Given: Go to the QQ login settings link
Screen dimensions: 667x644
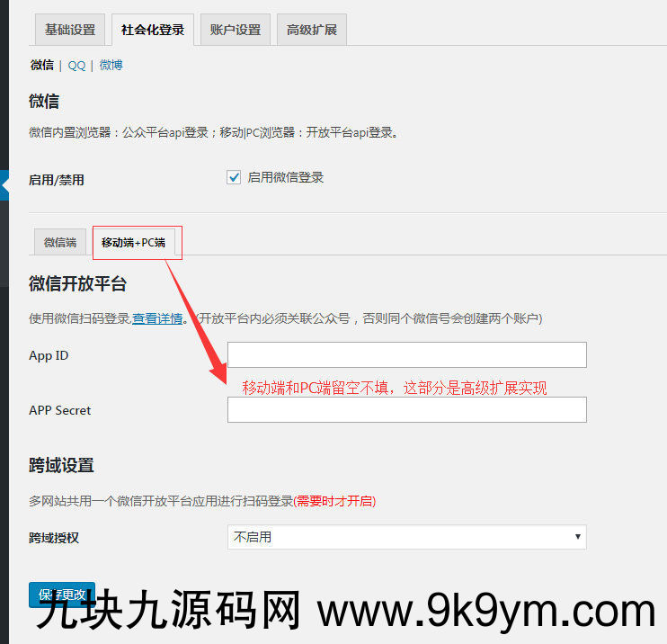Looking at the screenshot, I should coord(76,66).
